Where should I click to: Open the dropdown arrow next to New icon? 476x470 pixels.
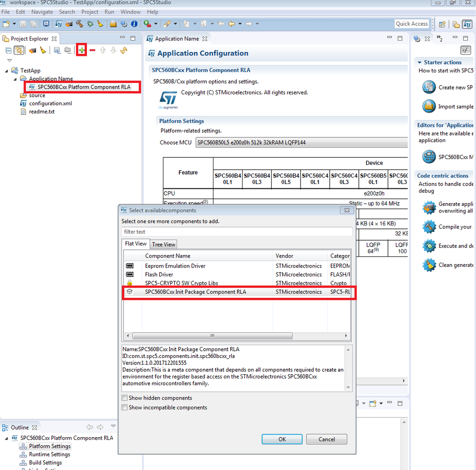(x=14, y=24)
